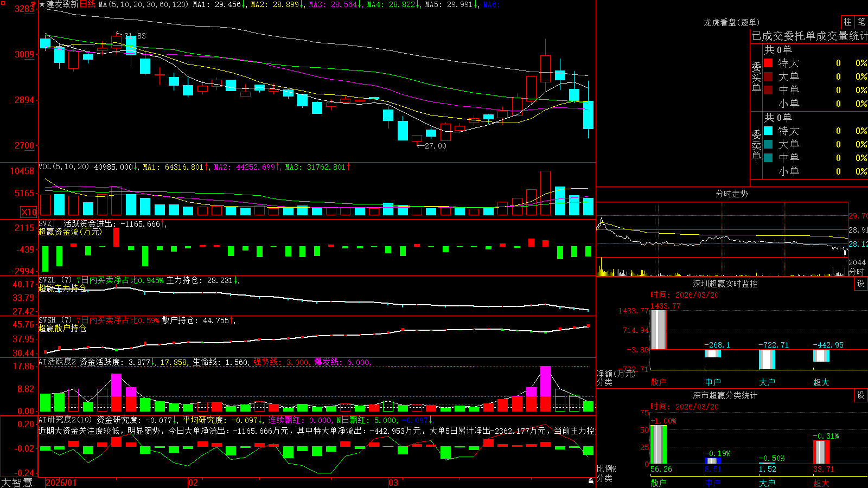Click the 02 month marker on the time axis
The height and width of the screenshot is (488, 868).
coord(193,483)
